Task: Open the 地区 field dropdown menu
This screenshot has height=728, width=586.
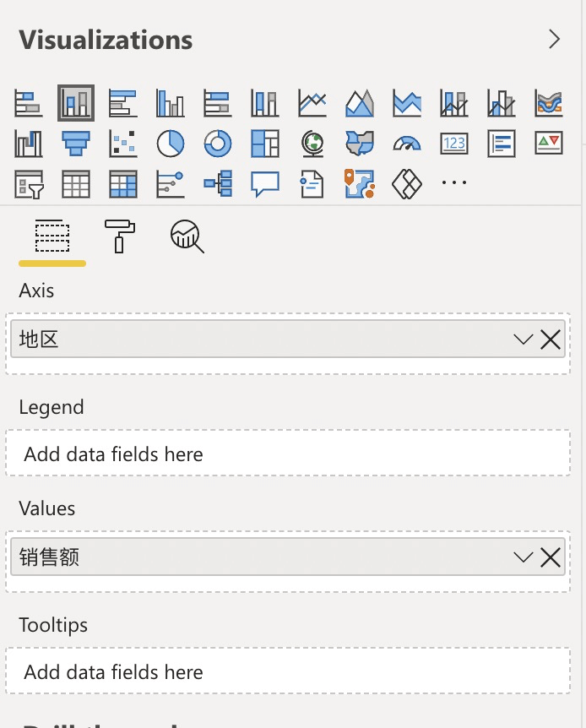Action: pyautogui.click(x=523, y=340)
